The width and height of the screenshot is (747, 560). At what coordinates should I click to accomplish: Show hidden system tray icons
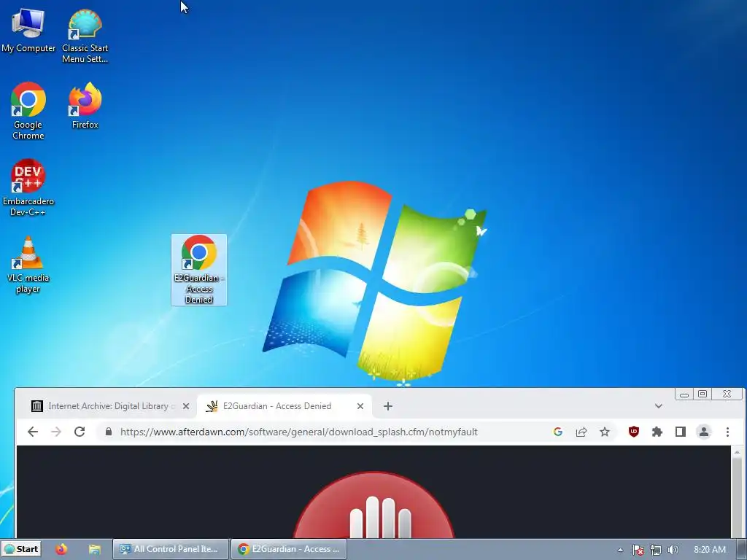[620, 550]
